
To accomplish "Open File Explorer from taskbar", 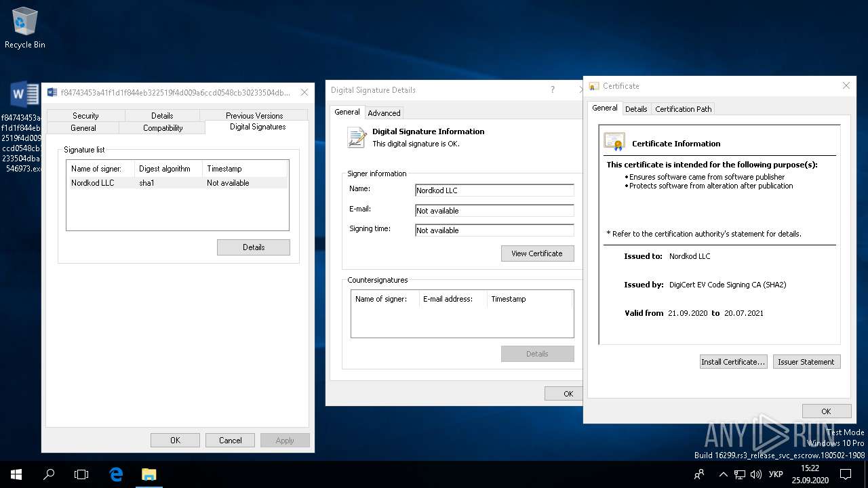I will [x=149, y=474].
